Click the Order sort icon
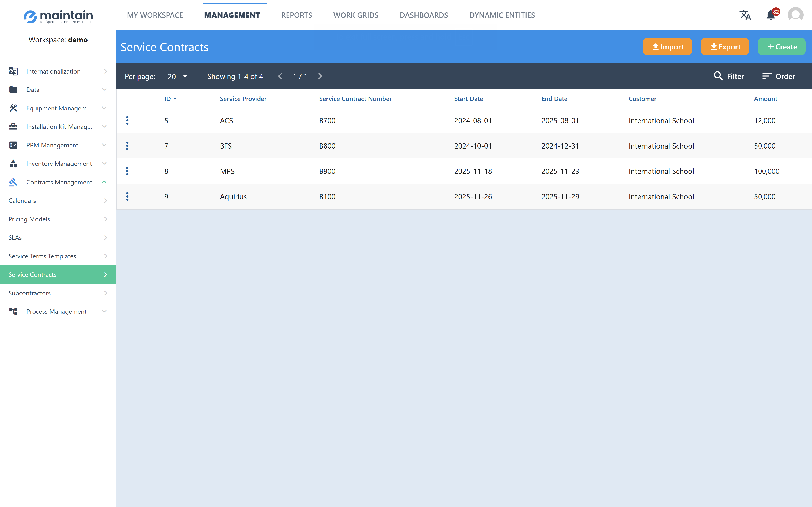This screenshot has height=507, width=812. (767, 76)
